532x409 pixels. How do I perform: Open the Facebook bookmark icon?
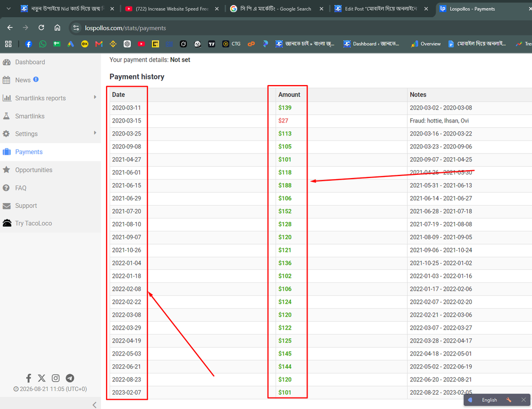click(29, 44)
